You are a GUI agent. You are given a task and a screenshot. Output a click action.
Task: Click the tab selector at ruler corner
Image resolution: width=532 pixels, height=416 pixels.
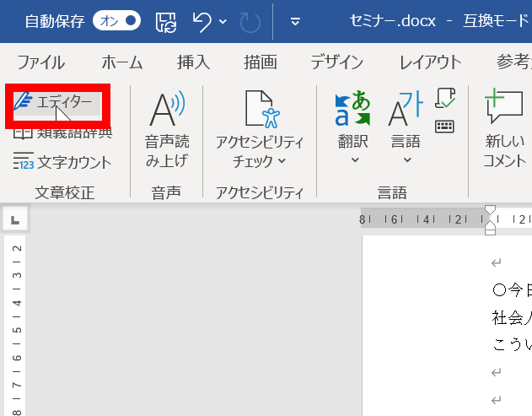click(x=15, y=219)
